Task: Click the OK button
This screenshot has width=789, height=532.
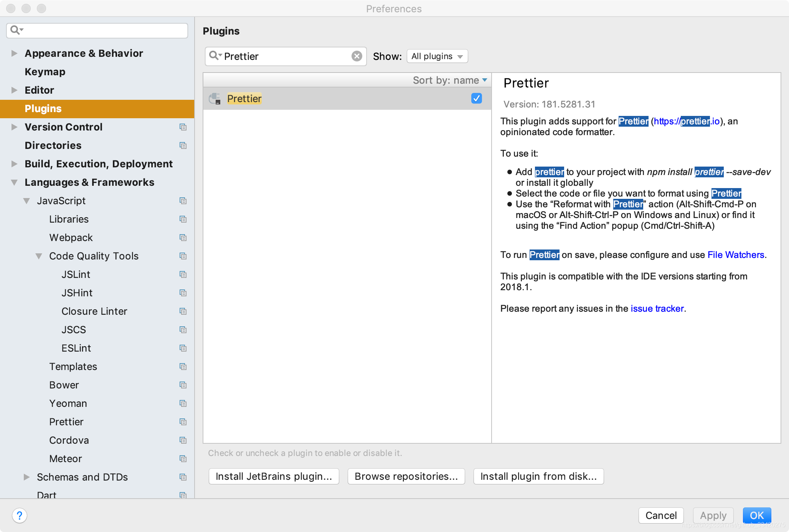Action: coord(757,515)
